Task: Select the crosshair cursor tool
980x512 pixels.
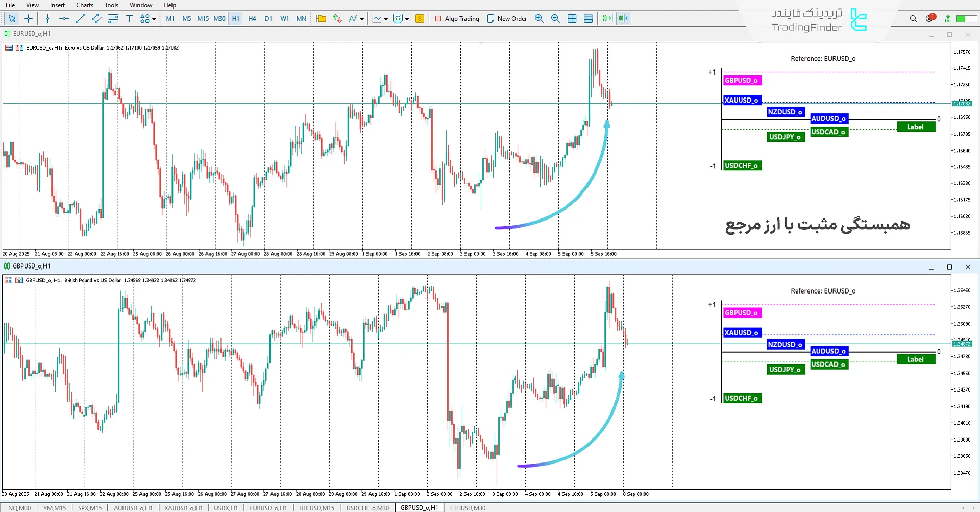Action: point(29,19)
